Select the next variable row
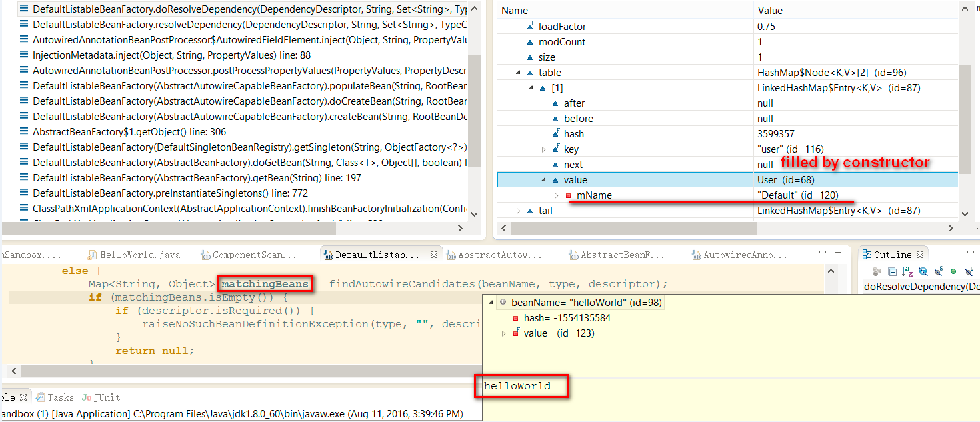 (x=727, y=164)
